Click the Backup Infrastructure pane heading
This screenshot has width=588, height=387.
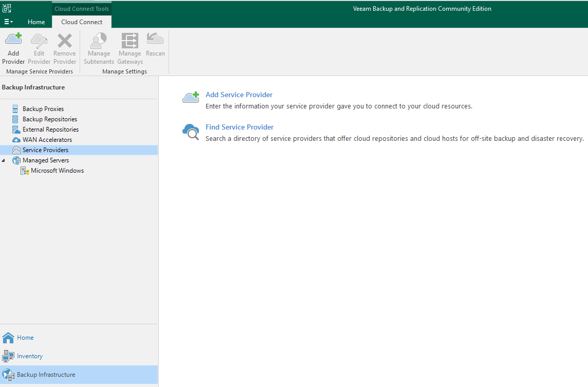tap(33, 87)
